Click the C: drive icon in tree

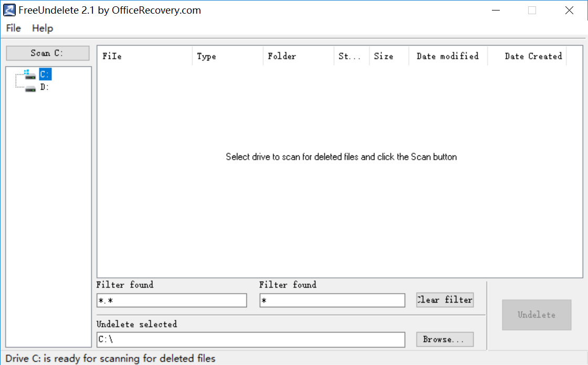tap(30, 75)
